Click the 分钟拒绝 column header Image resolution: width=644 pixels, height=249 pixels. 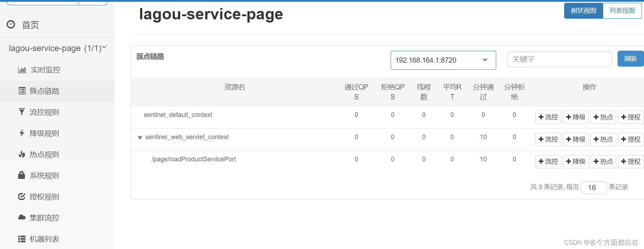[514, 92]
